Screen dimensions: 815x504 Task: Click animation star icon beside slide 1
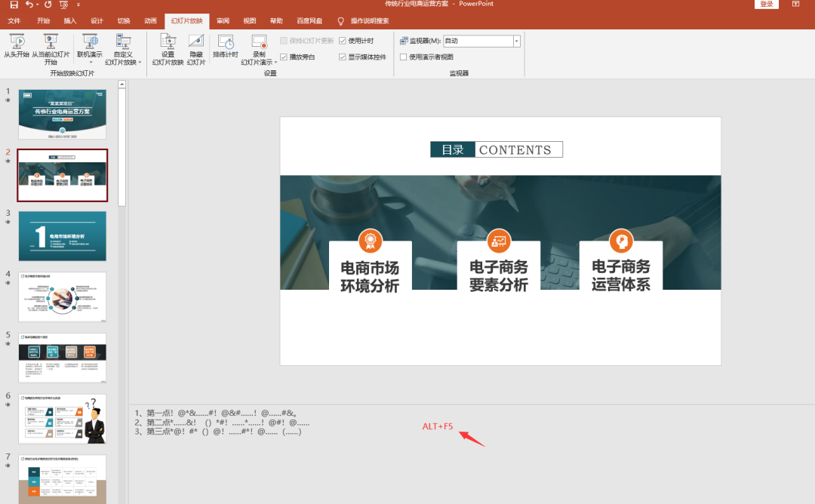pos(8,100)
